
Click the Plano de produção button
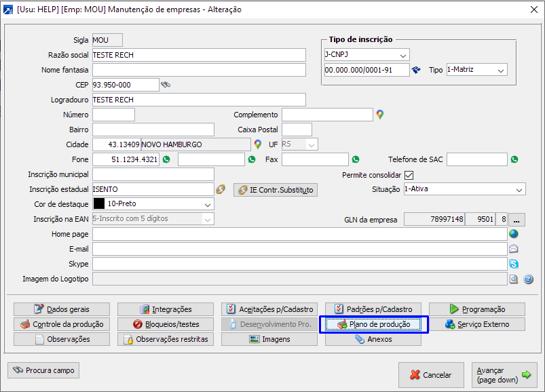pyautogui.click(x=373, y=325)
